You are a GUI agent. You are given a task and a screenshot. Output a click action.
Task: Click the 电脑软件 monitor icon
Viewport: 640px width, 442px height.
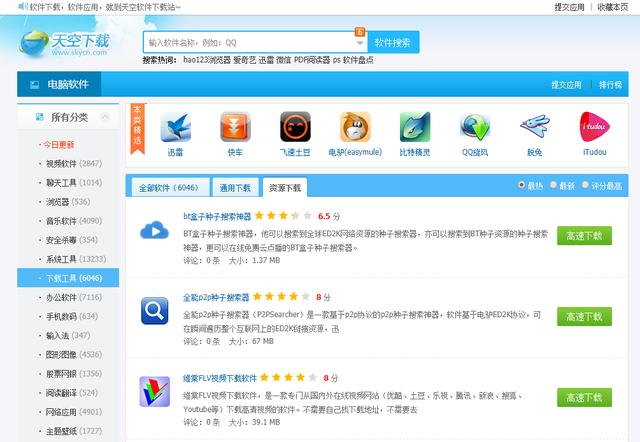[35, 84]
